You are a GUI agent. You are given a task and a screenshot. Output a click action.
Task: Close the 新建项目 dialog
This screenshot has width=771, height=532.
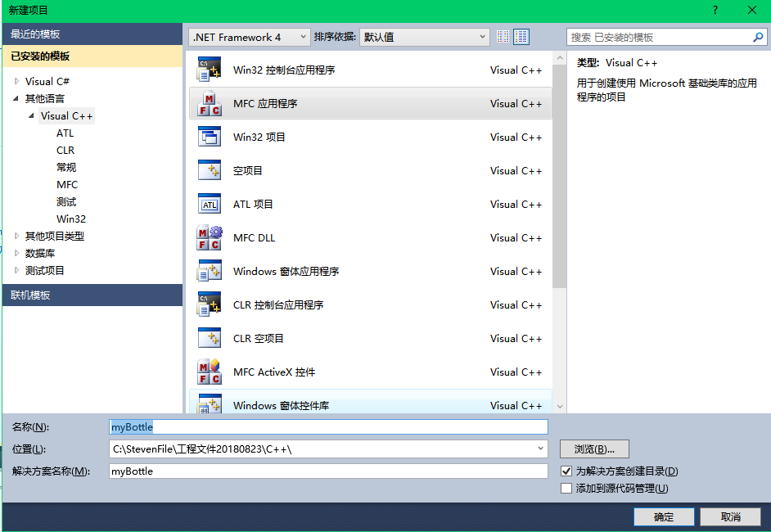(x=752, y=10)
